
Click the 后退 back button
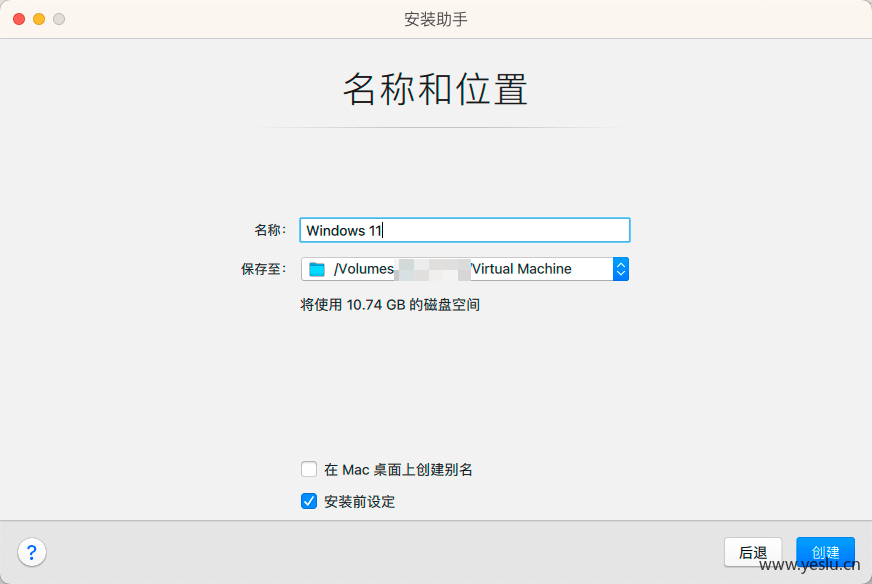pyautogui.click(x=753, y=552)
